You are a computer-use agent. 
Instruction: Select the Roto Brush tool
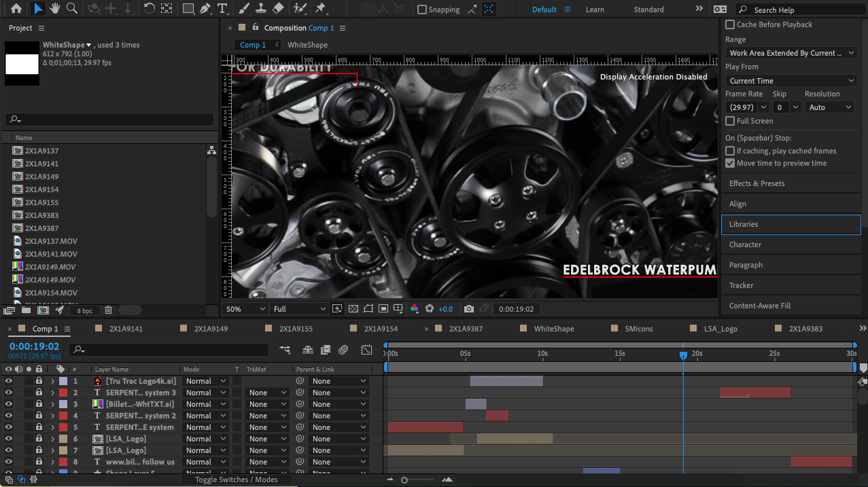pos(299,9)
